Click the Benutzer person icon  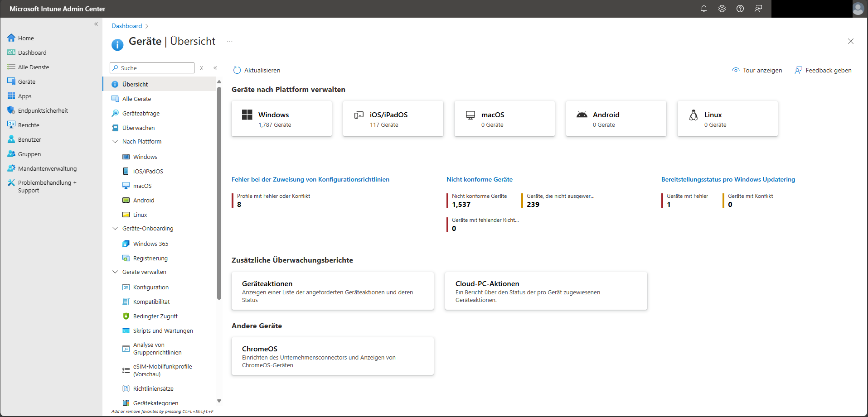coord(11,139)
